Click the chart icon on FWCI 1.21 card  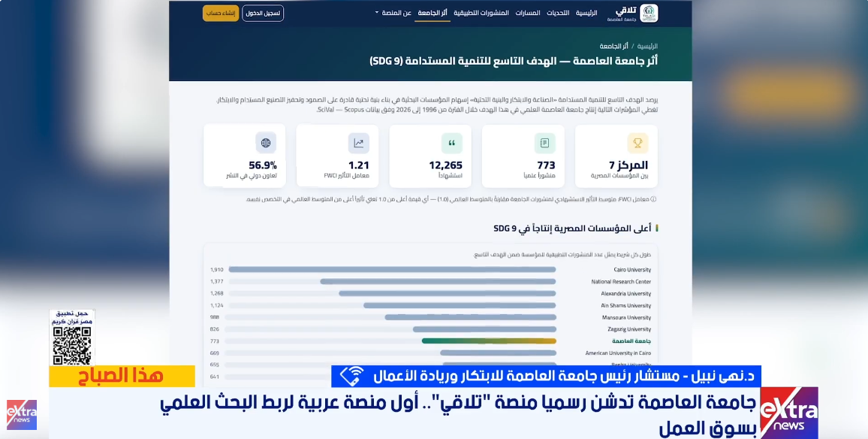[x=359, y=143]
